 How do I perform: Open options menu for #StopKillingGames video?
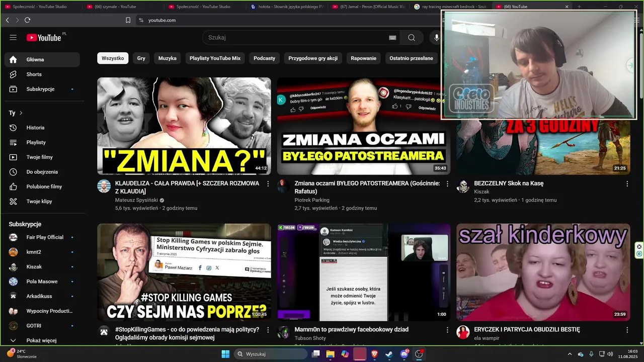coord(268,330)
